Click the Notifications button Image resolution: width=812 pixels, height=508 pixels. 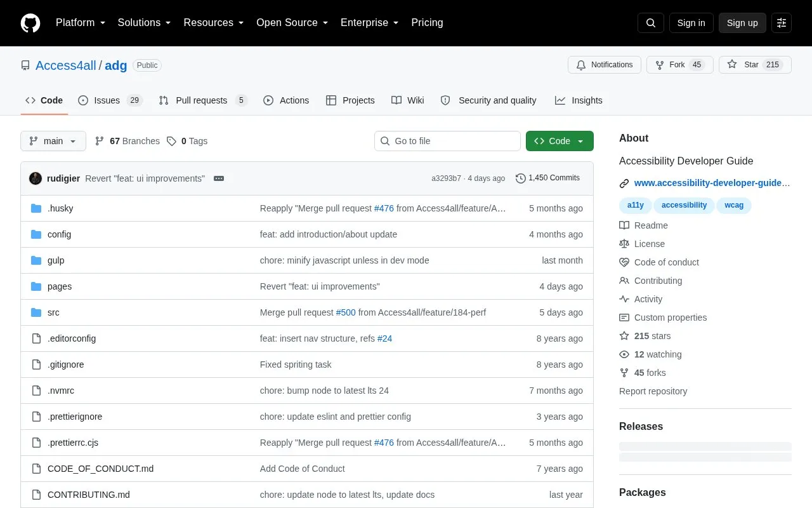tap(605, 65)
